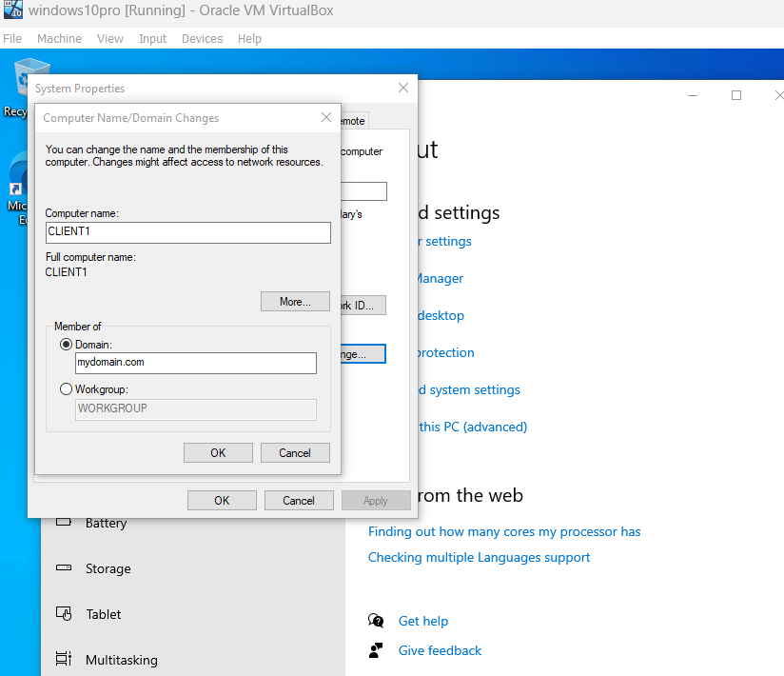Screen dimensions: 784x676
Task: Click the computer description field in System Properties
Action: pos(364,191)
